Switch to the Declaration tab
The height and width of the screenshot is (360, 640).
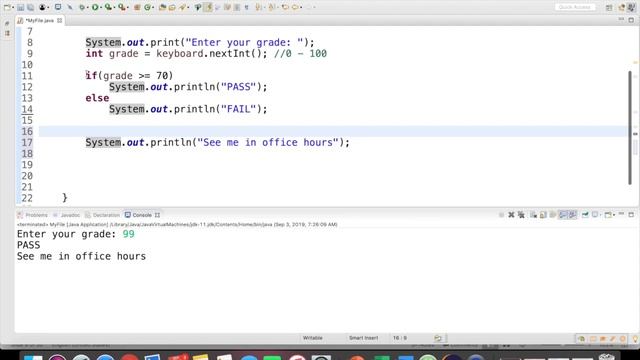[102, 215]
